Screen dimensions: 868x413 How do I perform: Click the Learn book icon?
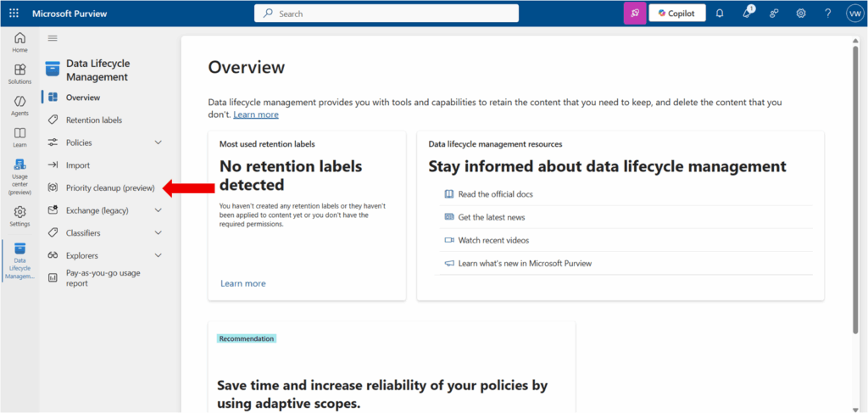coord(19,137)
